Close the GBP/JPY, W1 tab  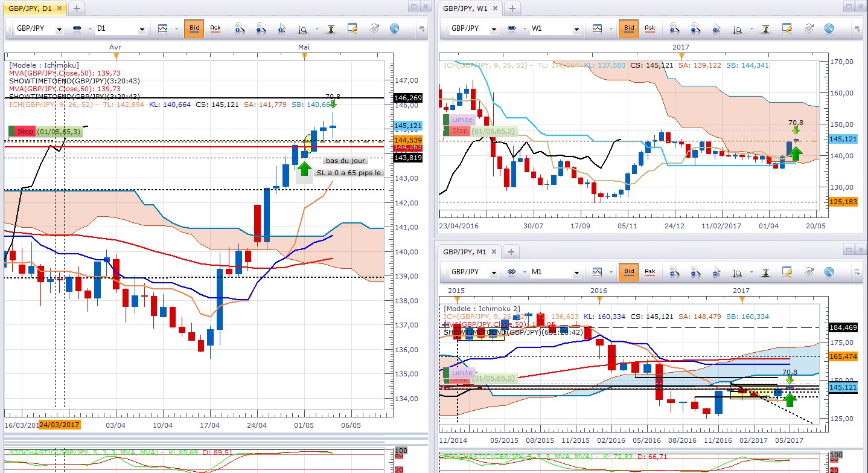pos(496,8)
